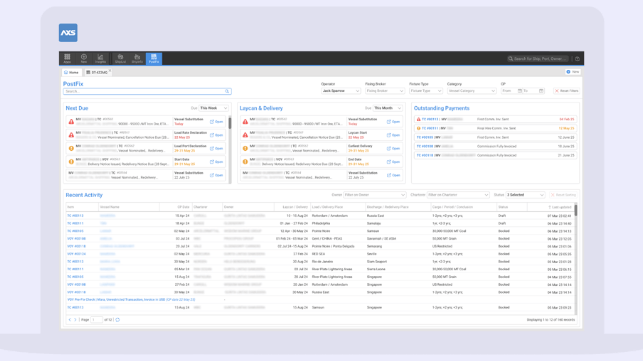Click red warning icon on Laycan Start row

[245, 135]
